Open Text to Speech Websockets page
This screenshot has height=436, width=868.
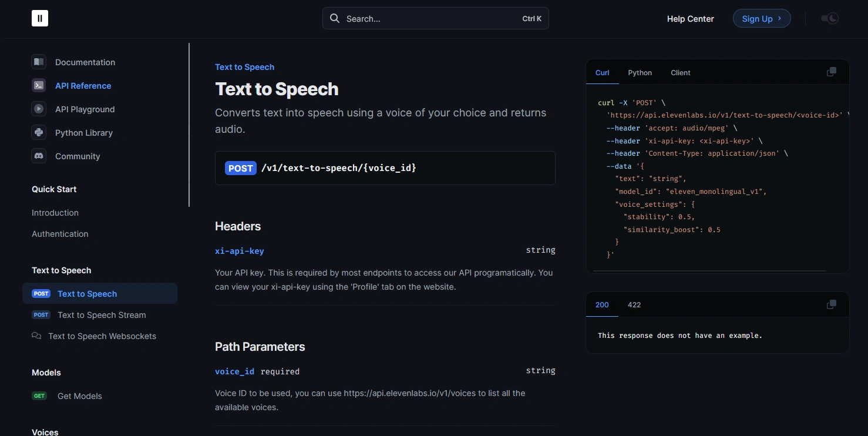click(x=102, y=336)
